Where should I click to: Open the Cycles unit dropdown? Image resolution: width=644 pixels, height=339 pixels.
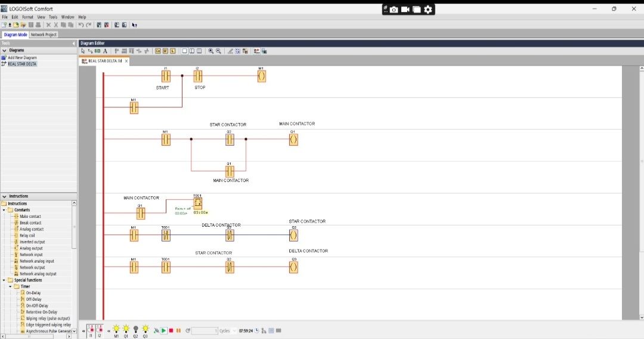[234, 331]
